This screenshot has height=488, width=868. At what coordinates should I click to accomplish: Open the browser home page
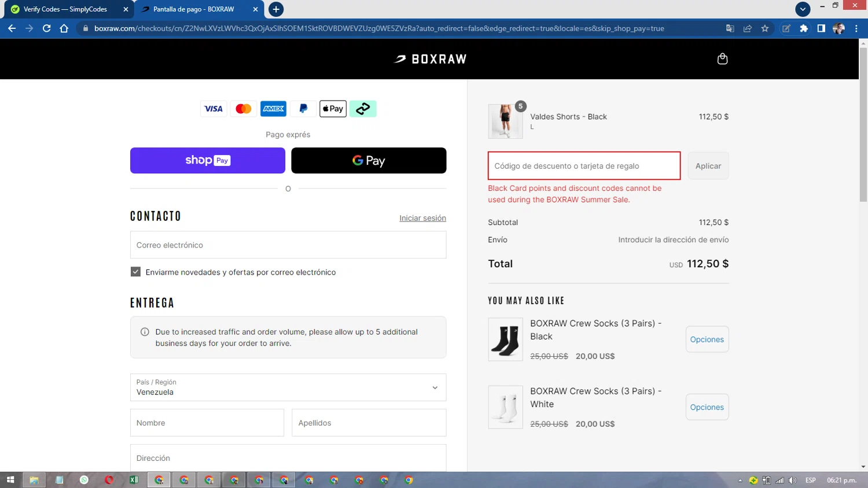pyautogui.click(x=64, y=28)
